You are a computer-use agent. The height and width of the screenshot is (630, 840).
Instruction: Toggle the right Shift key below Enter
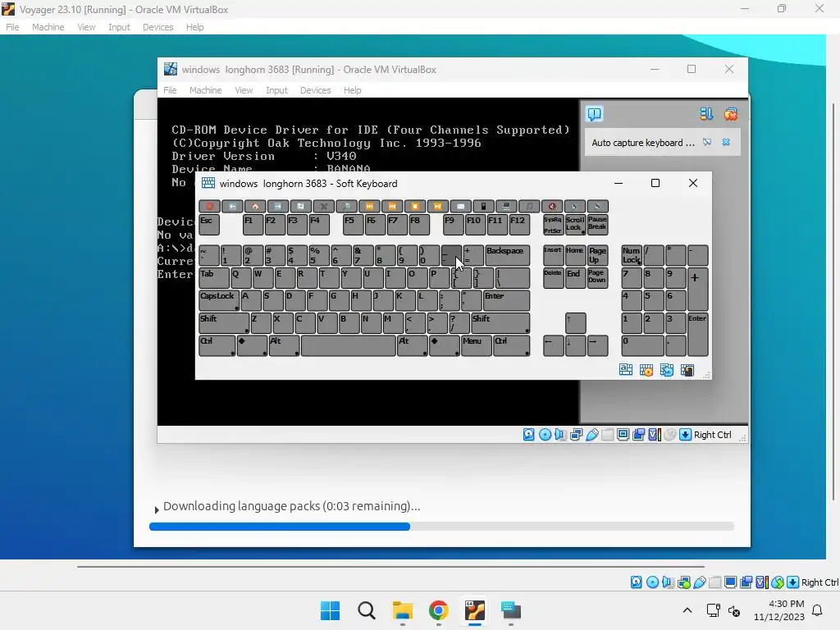coord(500,323)
